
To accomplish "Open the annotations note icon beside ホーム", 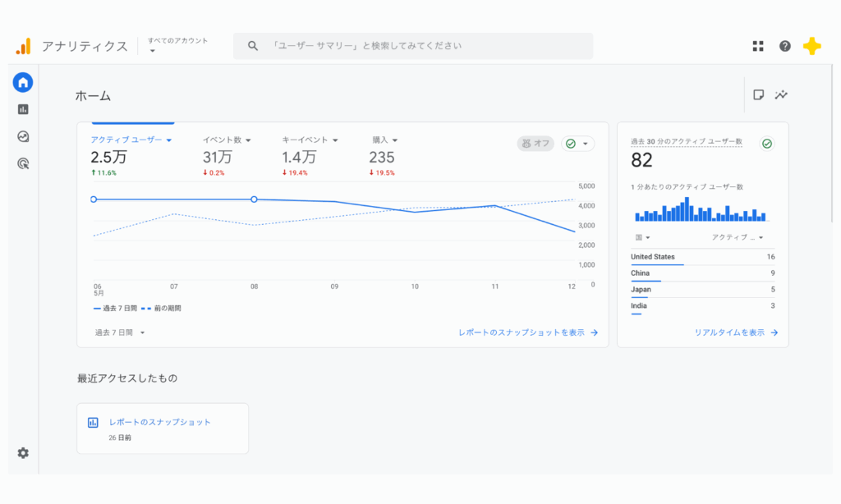I will (x=758, y=95).
